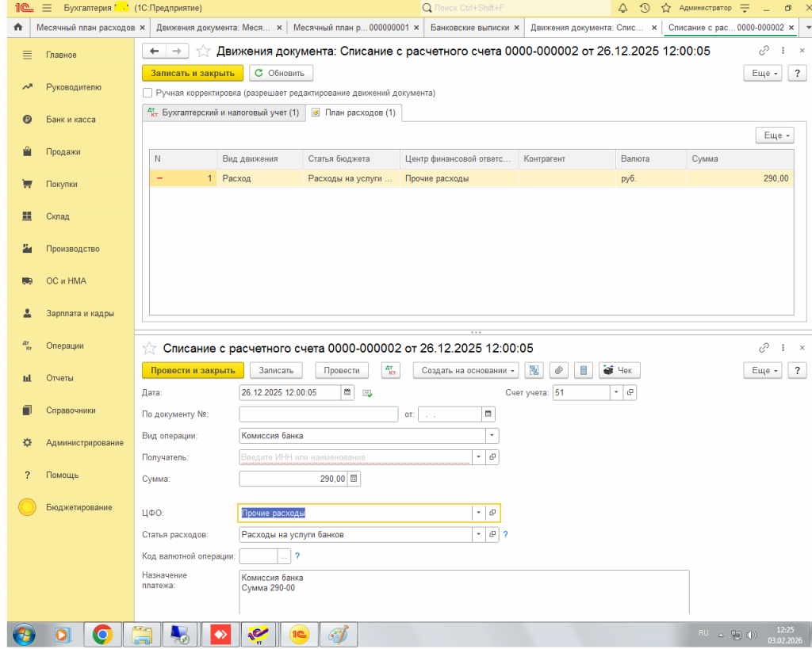
Task: Open Счет учета dropdown arrow
Action: point(616,392)
